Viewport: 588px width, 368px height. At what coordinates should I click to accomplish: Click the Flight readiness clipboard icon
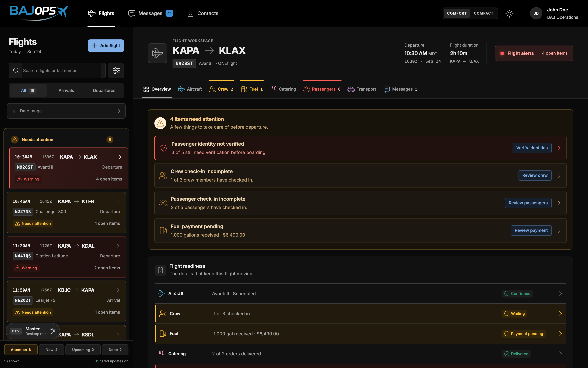point(160,270)
